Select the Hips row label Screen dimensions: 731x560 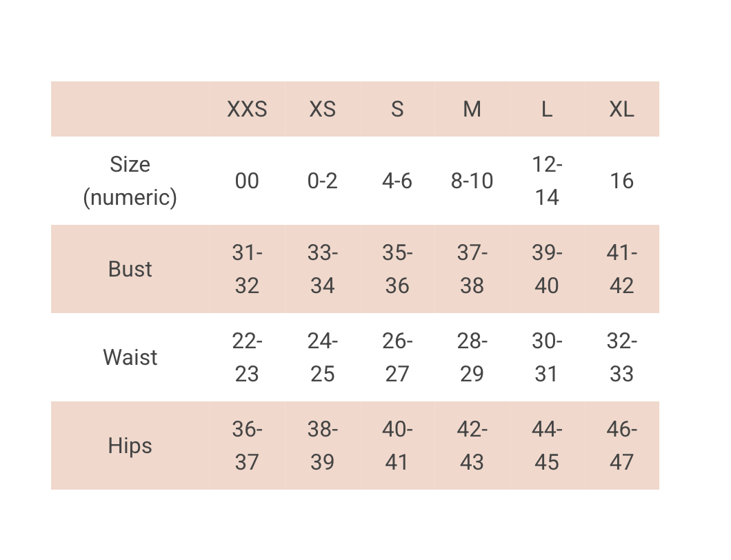pos(130,446)
